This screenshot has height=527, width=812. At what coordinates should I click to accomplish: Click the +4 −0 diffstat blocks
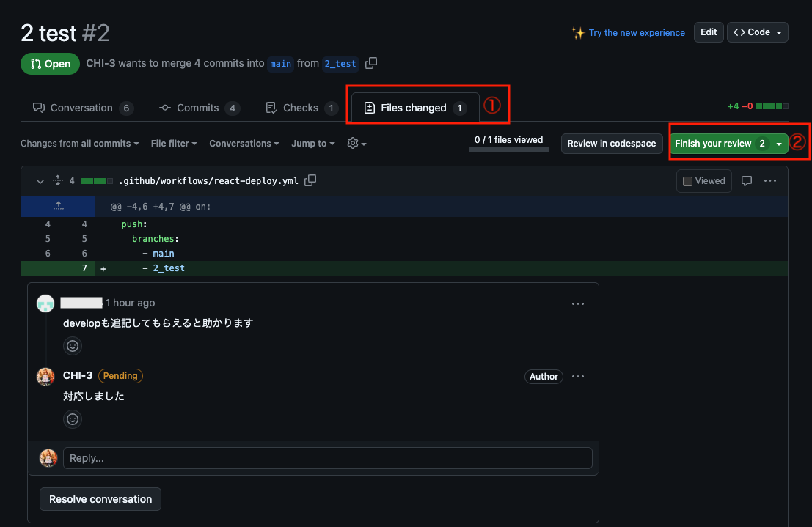(772, 106)
